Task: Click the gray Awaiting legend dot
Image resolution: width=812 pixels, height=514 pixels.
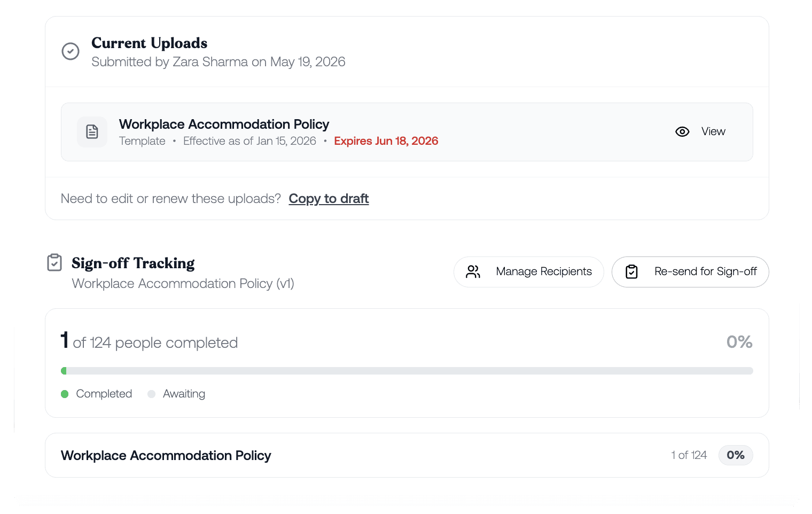Action: pos(151,394)
